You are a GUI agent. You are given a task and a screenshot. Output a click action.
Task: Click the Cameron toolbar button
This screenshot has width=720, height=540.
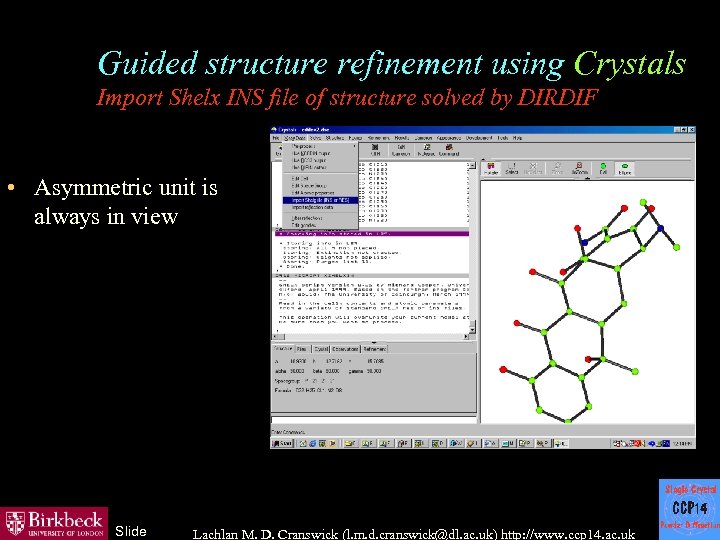401,150
